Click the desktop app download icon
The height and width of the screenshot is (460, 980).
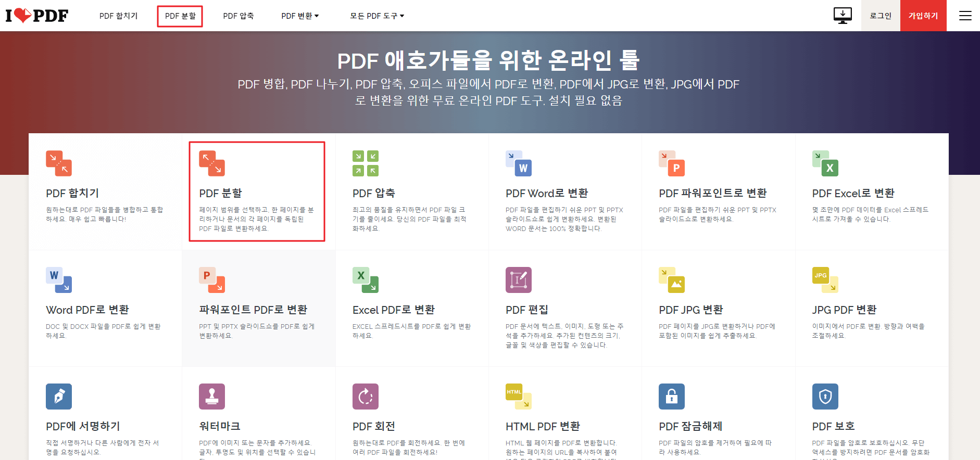[x=843, y=16]
